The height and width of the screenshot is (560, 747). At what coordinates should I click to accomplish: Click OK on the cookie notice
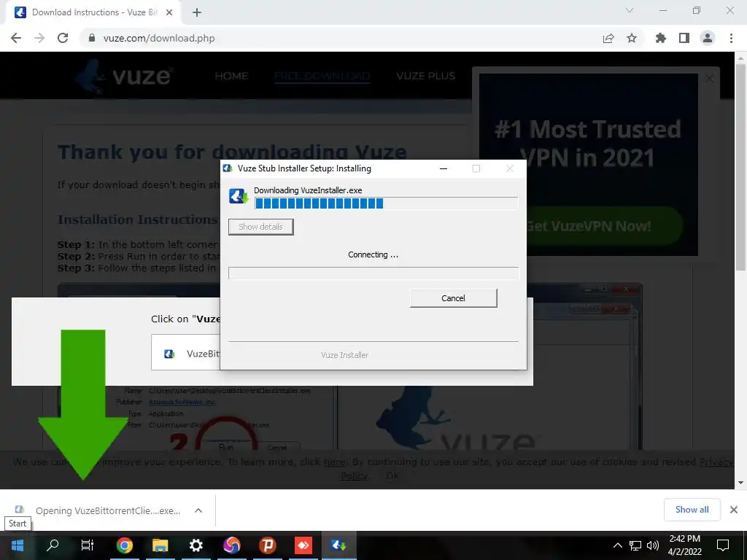tap(392, 475)
